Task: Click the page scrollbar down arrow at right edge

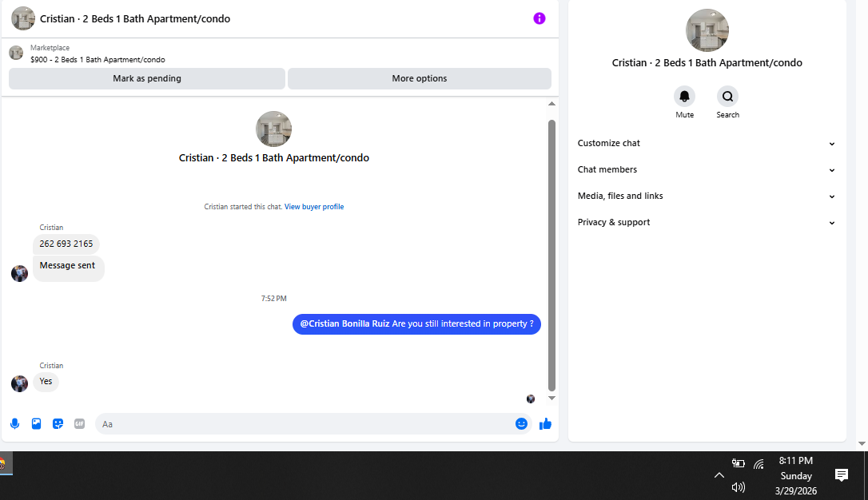Action: (x=862, y=443)
